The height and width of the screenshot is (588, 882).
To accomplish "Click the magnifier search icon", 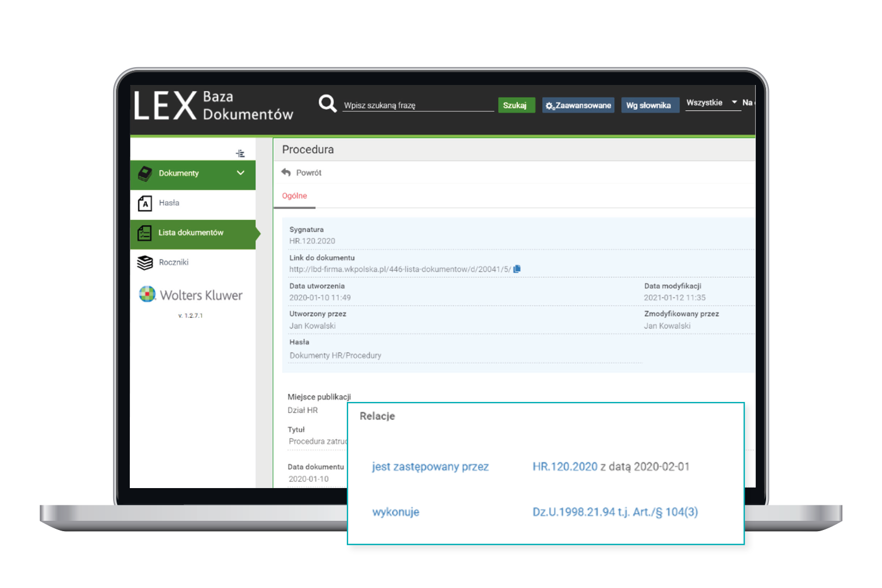I will click(327, 104).
